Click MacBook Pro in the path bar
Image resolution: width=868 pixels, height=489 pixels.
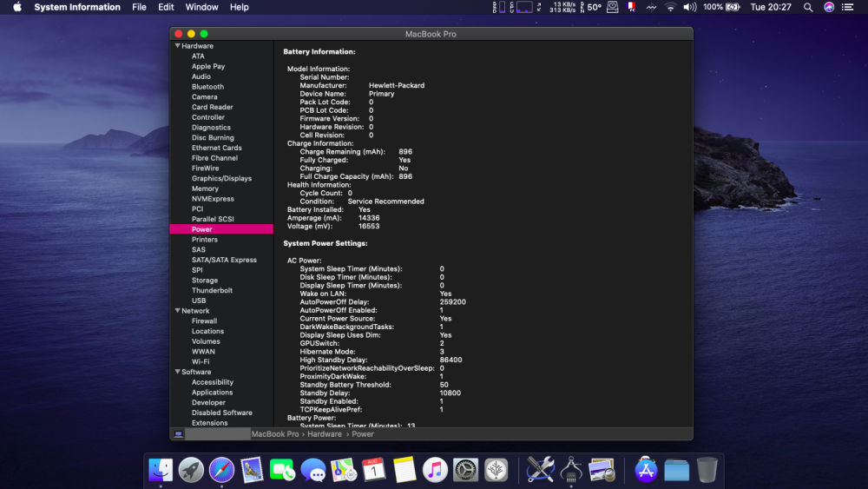(x=275, y=434)
